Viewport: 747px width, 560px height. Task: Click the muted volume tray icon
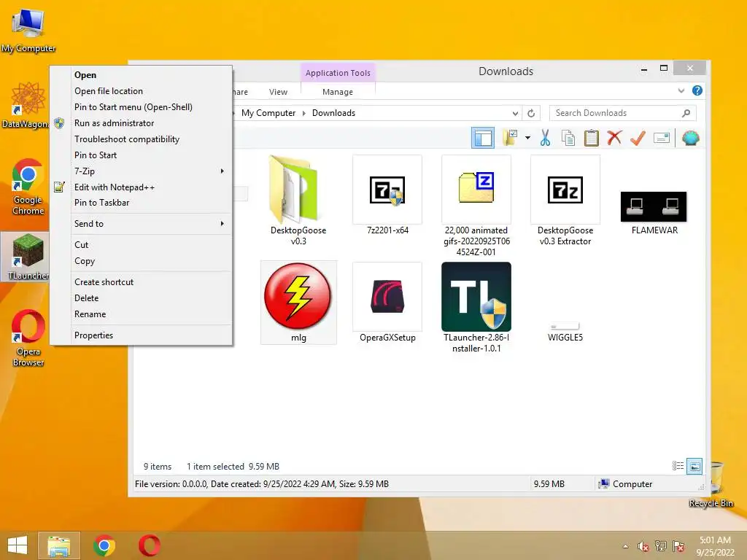click(643, 547)
